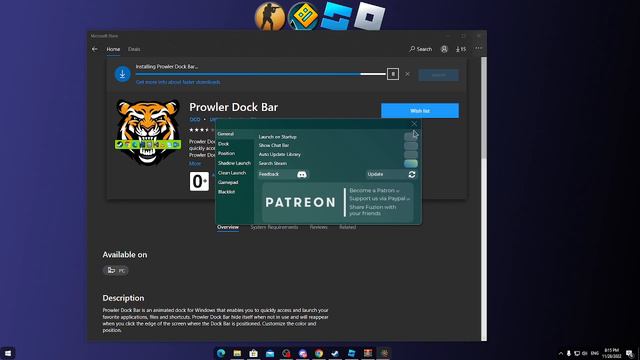The height and width of the screenshot is (360, 640).
Task: Open Search in Microsoft Store header
Action: click(x=420, y=49)
